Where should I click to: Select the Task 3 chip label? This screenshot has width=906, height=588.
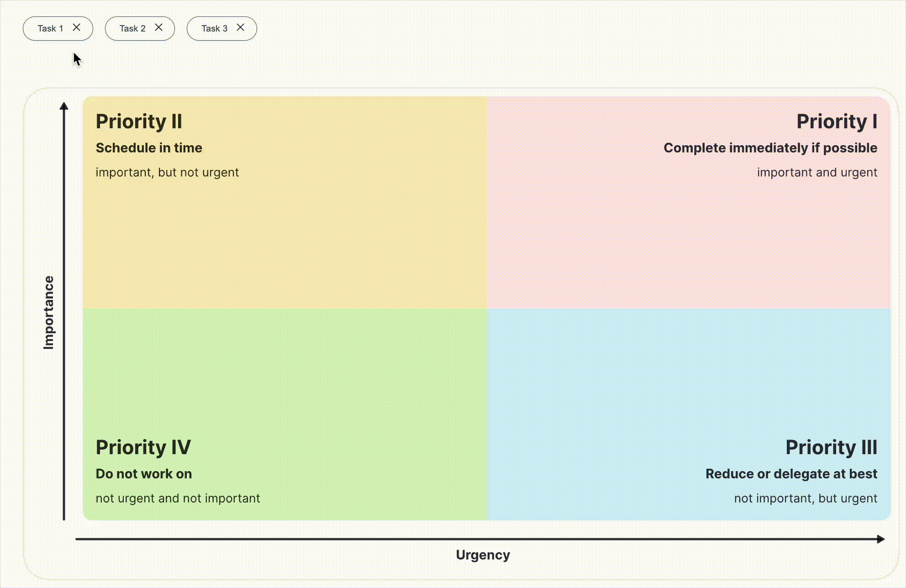coord(214,28)
